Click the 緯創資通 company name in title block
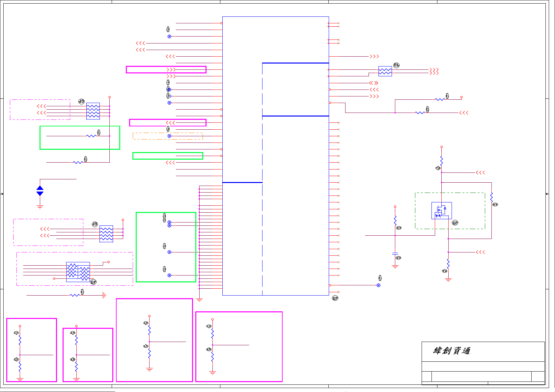Screen dimensions: 555x392 [x=452, y=351]
